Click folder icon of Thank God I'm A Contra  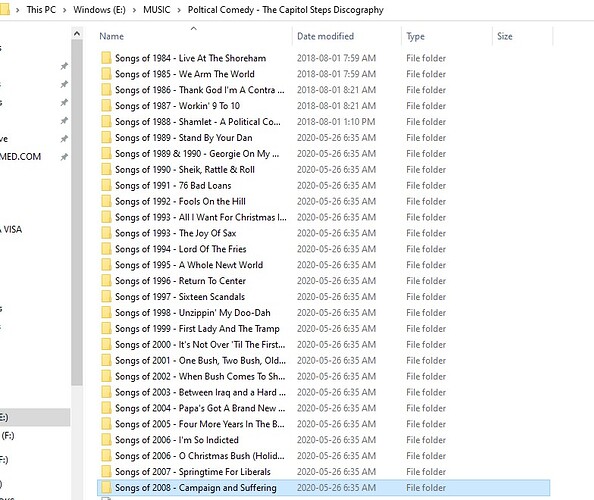[106, 90]
